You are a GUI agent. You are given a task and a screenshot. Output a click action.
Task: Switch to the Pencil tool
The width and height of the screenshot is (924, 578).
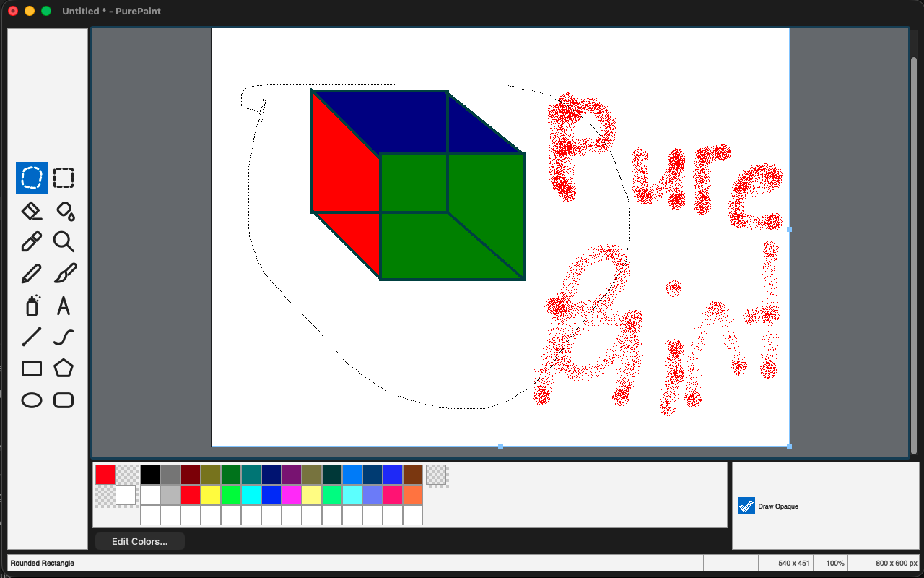click(32, 273)
